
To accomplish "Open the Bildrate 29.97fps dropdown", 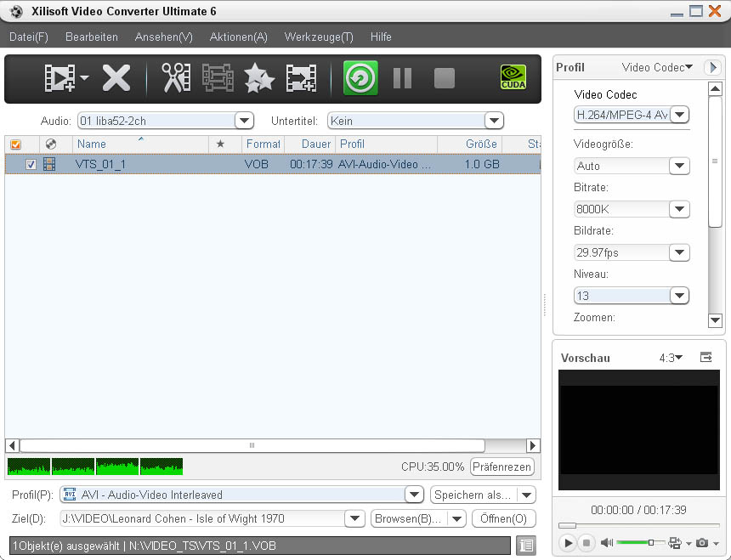I will (x=679, y=252).
